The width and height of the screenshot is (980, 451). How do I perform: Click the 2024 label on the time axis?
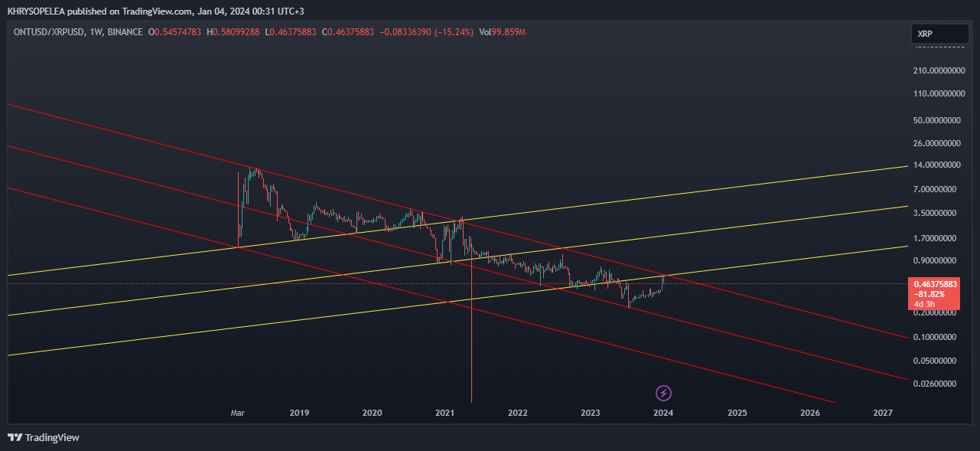click(x=663, y=413)
